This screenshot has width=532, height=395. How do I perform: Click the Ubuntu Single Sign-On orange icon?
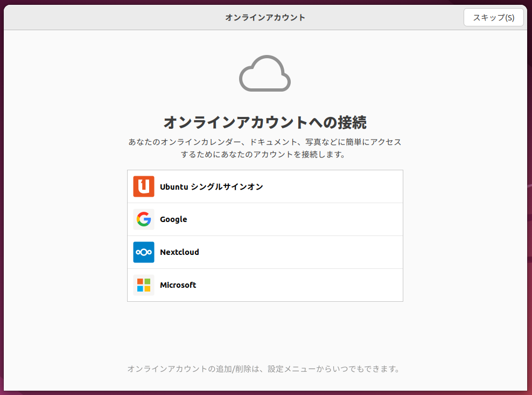pos(144,186)
